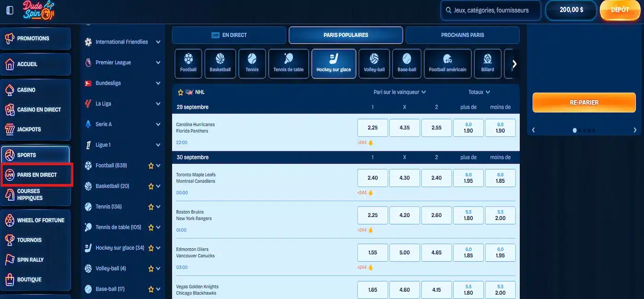Show more sports with the right arrow
Image resolution: width=644 pixels, height=299 pixels.
pos(514,64)
